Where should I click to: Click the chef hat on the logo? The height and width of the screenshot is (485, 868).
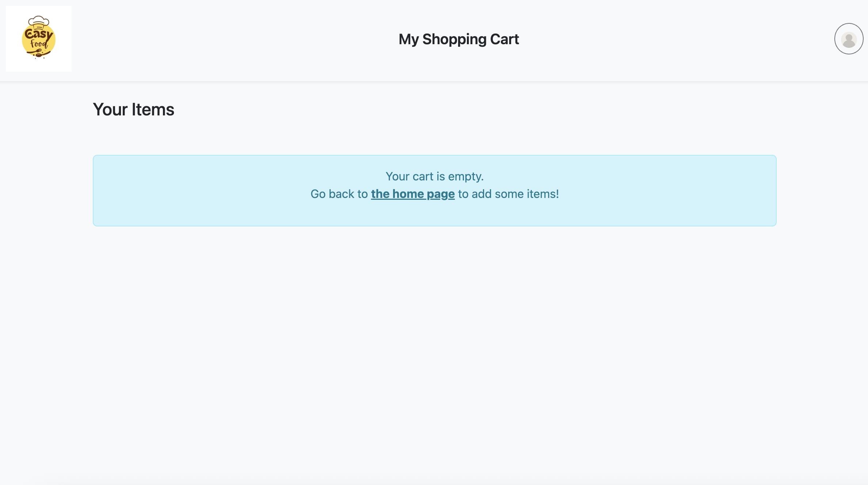(38, 22)
